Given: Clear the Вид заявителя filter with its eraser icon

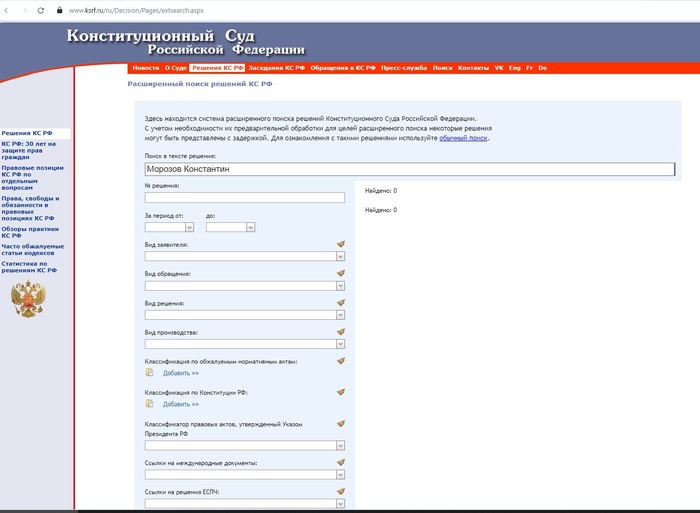Looking at the screenshot, I should pos(341,244).
